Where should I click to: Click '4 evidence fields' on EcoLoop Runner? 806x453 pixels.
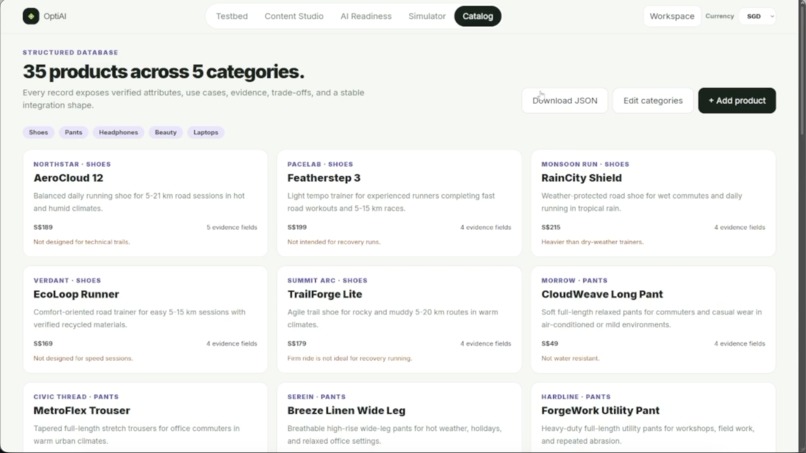coord(232,343)
